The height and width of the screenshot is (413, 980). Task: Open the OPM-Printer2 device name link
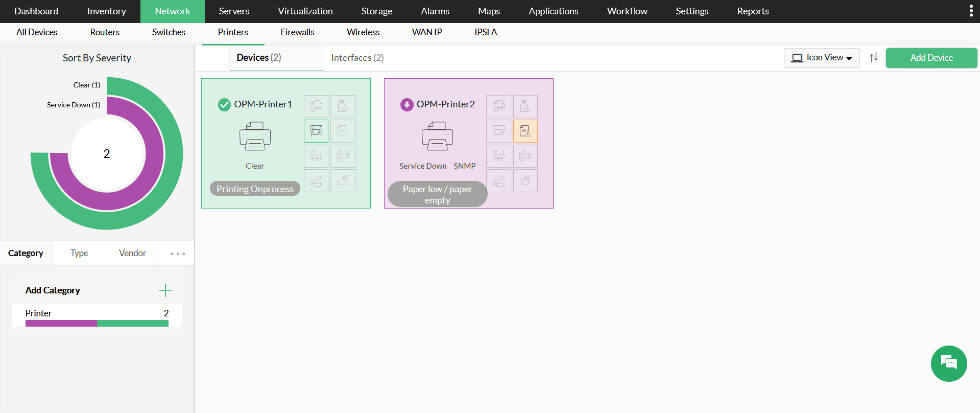(445, 104)
